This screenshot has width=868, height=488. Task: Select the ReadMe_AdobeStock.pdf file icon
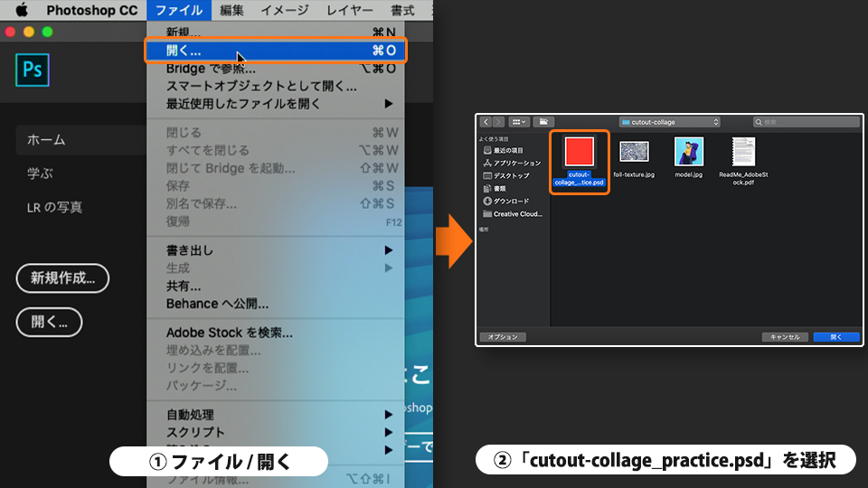tap(743, 152)
